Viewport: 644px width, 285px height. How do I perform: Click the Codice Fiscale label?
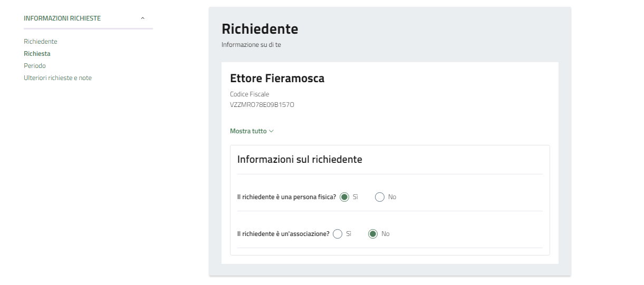249,94
